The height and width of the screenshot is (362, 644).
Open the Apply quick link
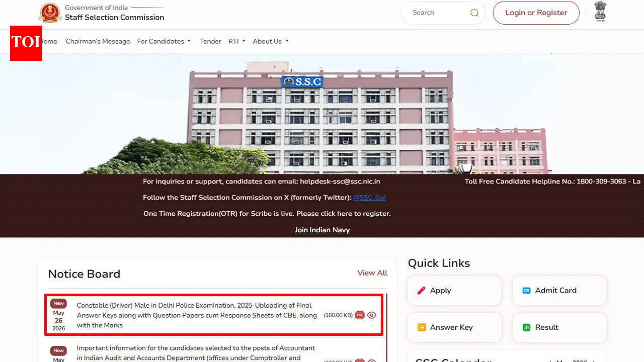[x=454, y=291]
